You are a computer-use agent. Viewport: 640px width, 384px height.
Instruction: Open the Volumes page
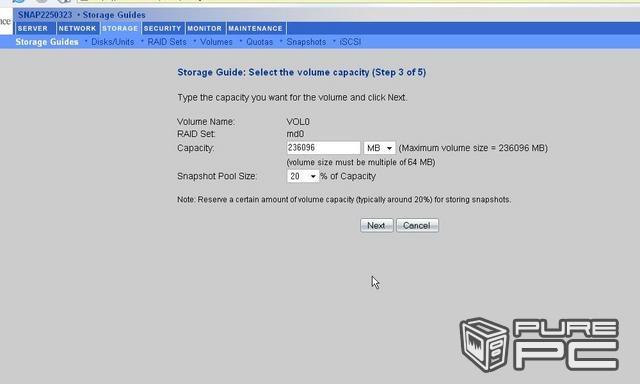[216, 42]
